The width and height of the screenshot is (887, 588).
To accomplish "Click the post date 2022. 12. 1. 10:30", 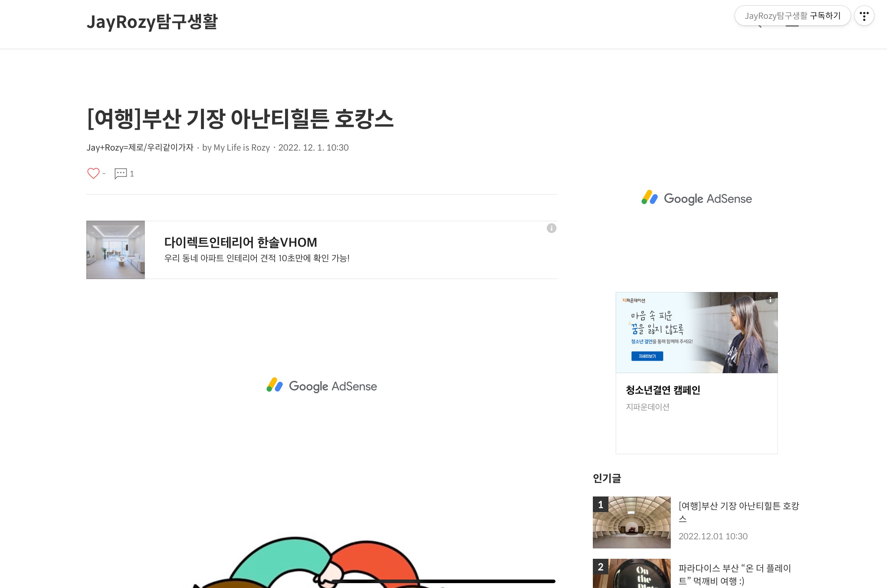I will coord(313,147).
